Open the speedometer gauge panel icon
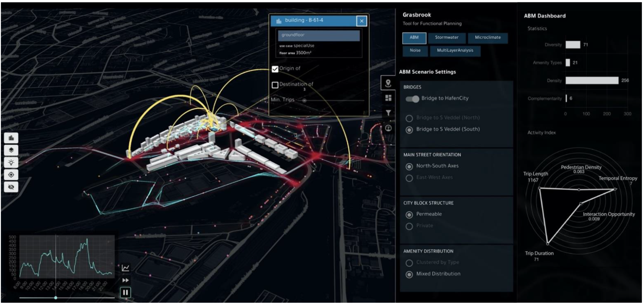 [x=388, y=128]
